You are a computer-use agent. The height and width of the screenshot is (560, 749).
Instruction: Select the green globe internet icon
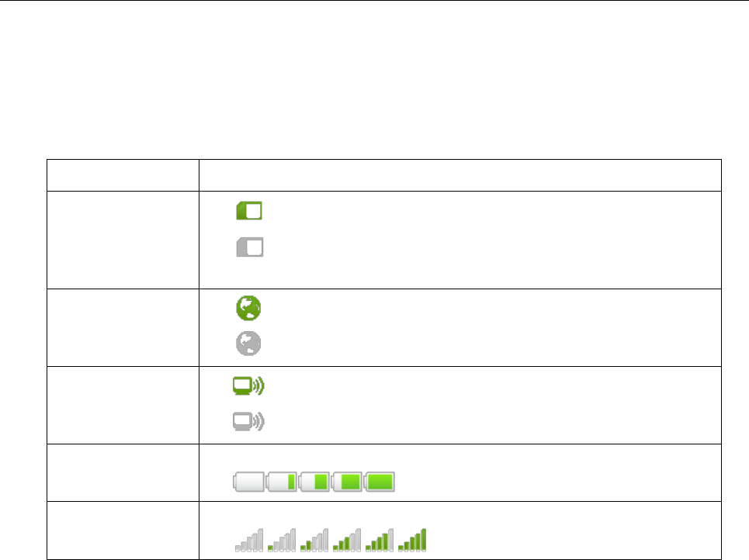248,308
